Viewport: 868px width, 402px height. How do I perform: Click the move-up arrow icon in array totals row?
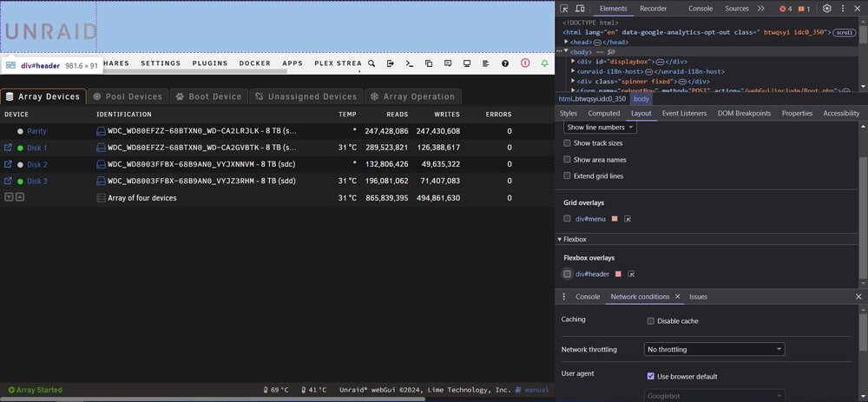click(x=19, y=197)
